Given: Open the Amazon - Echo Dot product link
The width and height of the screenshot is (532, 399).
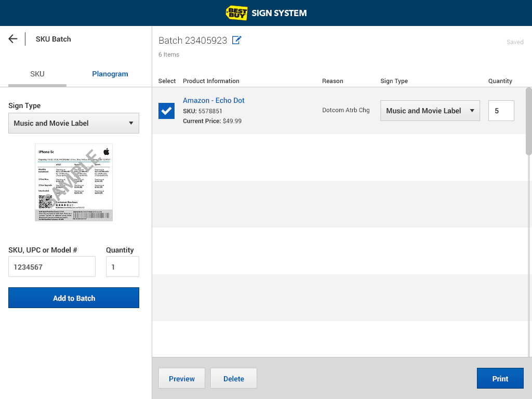Looking at the screenshot, I should (214, 100).
